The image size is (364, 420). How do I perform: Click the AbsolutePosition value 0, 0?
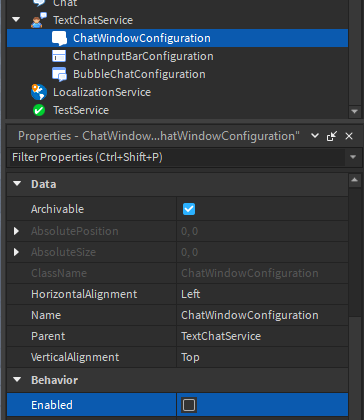coord(190,231)
